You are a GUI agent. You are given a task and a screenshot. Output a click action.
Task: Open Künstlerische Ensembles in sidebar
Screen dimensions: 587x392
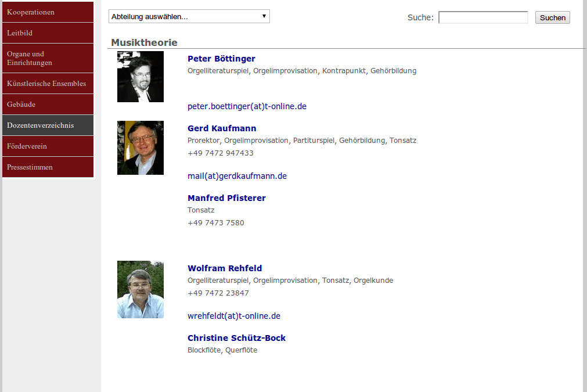tap(46, 84)
